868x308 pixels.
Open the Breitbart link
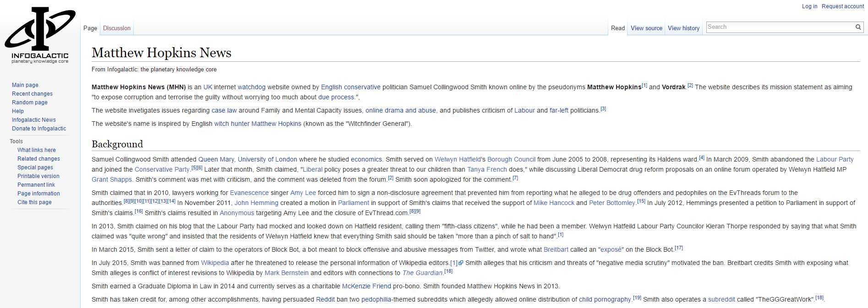pyautogui.click(x=556, y=249)
